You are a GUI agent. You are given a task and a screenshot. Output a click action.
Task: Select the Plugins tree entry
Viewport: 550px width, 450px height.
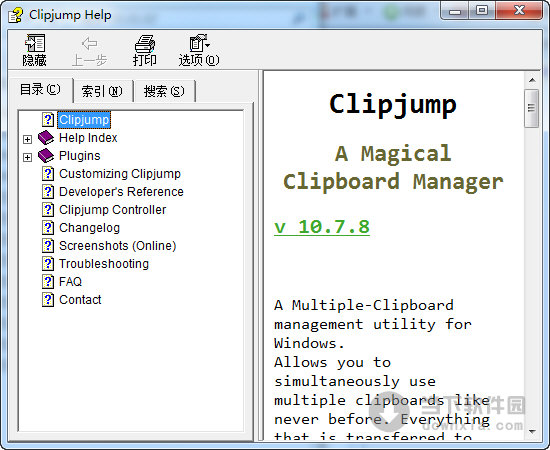(80, 156)
